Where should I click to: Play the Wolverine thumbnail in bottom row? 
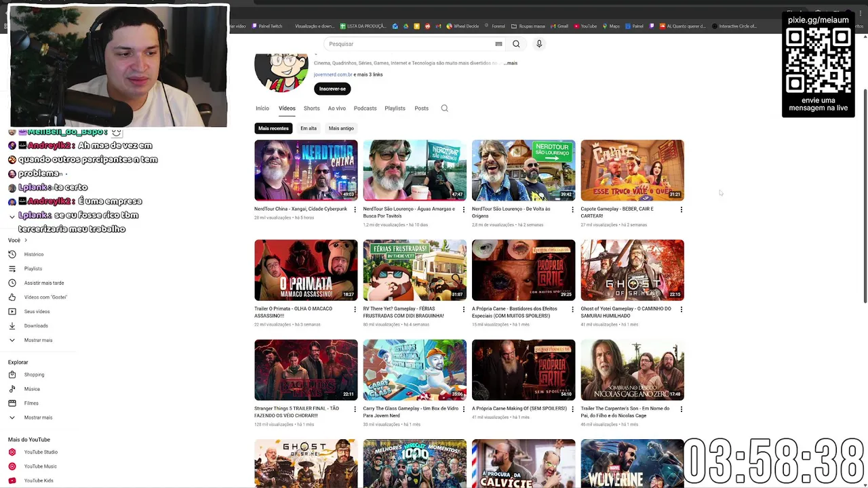point(632,463)
